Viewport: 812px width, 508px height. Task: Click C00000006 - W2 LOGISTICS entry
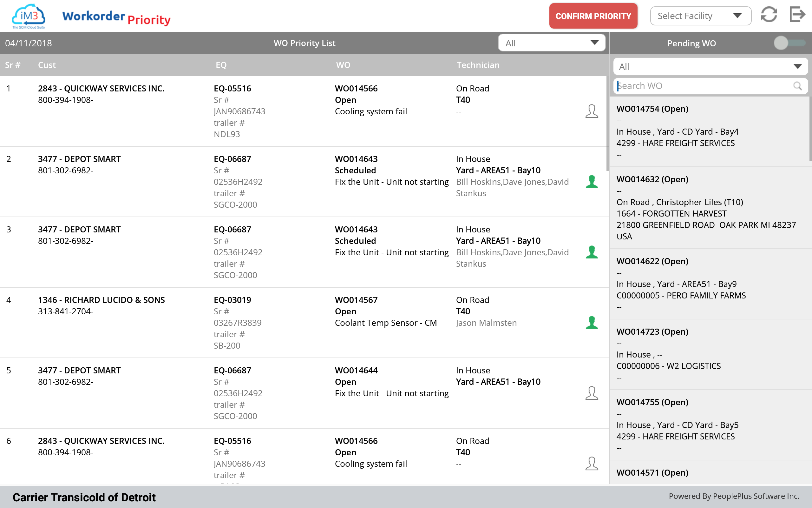point(668,366)
